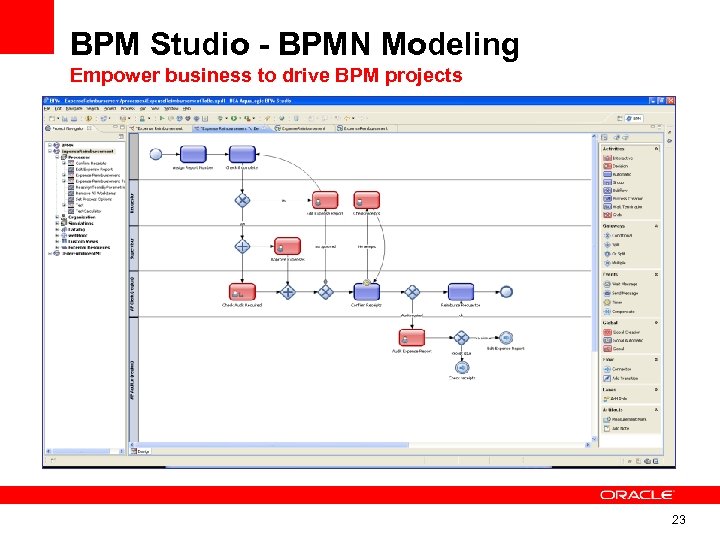Expand the Organization tree node
720x540 pixels.
(57, 217)
